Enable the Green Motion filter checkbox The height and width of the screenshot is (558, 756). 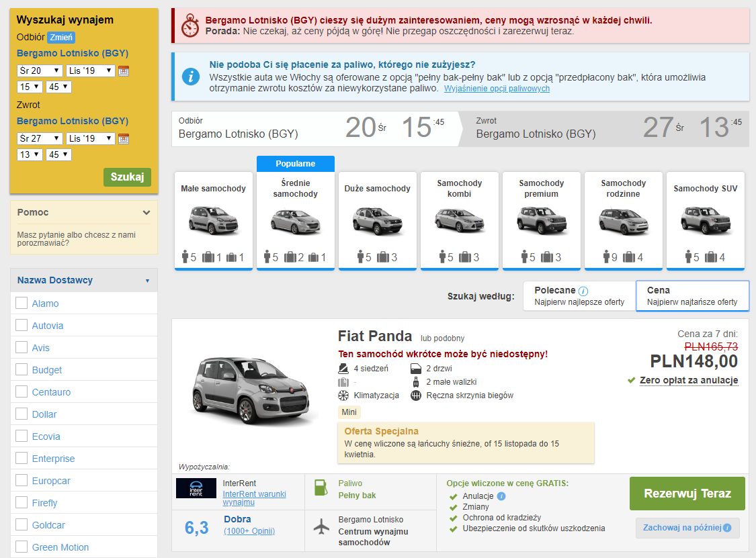[22, 547]
